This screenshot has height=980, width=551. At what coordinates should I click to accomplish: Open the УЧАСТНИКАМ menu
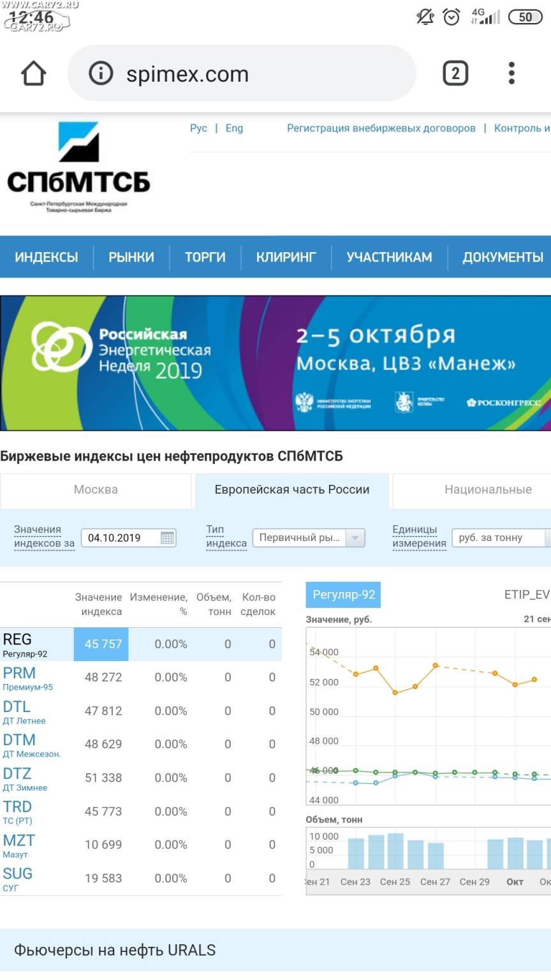[x=390, y=257]
